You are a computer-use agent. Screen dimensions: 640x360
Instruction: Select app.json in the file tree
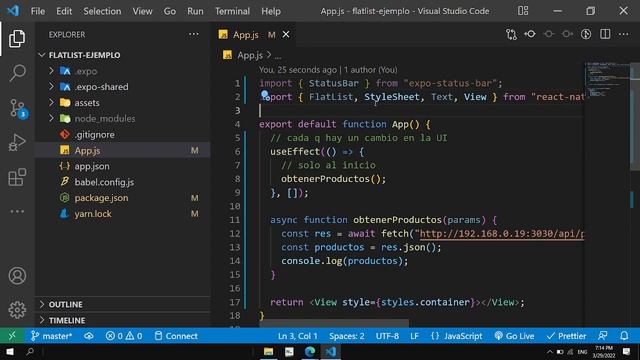[122, 166]
